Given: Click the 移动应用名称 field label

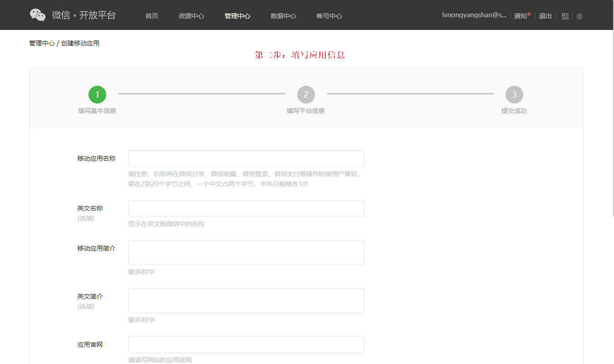Looking at the screenshot, I should point(96,158).
